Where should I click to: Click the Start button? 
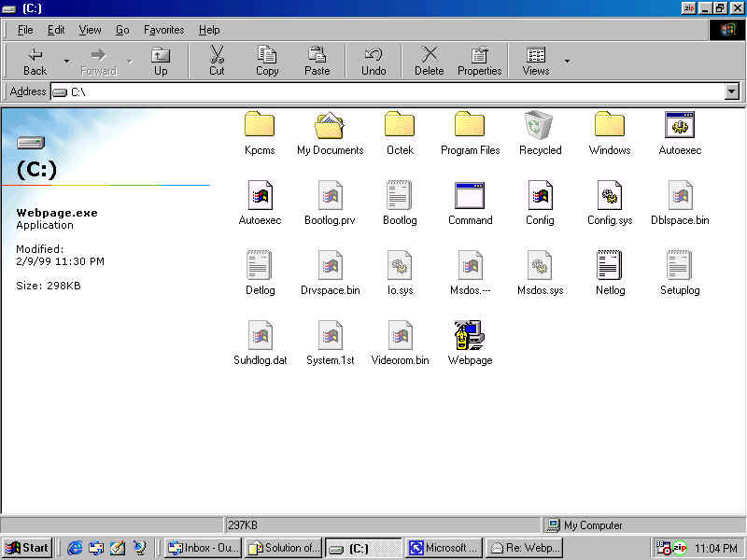(x=27, y=548)
